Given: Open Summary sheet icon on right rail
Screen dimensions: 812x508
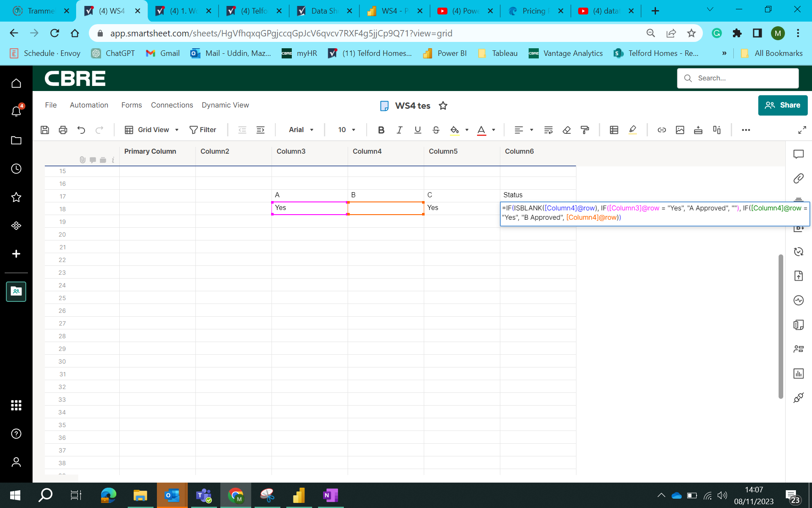Looking at the screenshot, I should click(798, 325).
